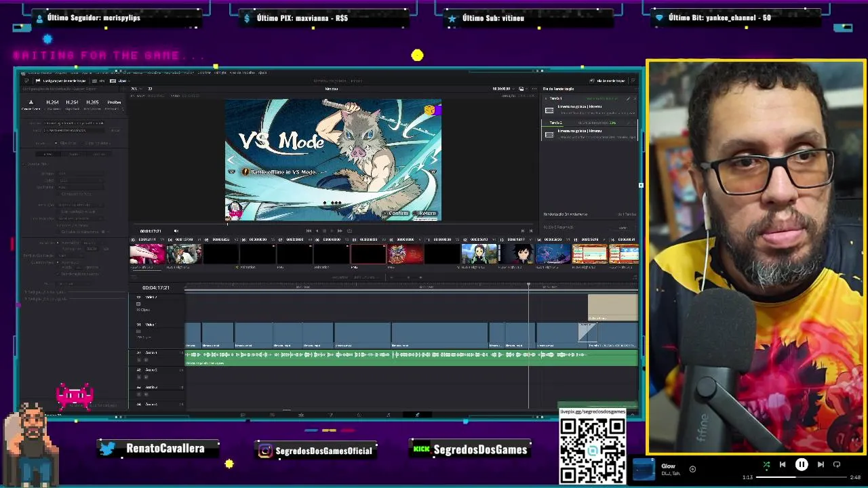Solo the Audio 1 track

[x=139, y=360]
